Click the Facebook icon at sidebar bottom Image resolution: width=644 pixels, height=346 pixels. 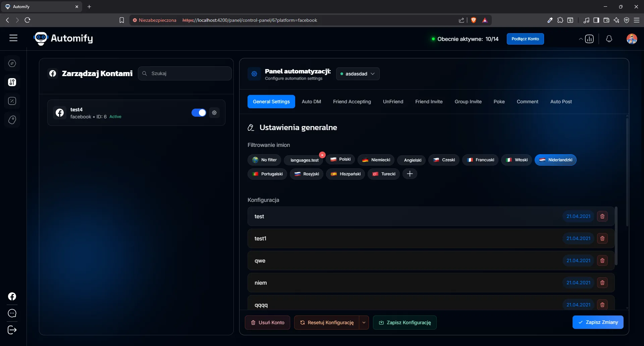pyautogui.click(x=12, y=297)
